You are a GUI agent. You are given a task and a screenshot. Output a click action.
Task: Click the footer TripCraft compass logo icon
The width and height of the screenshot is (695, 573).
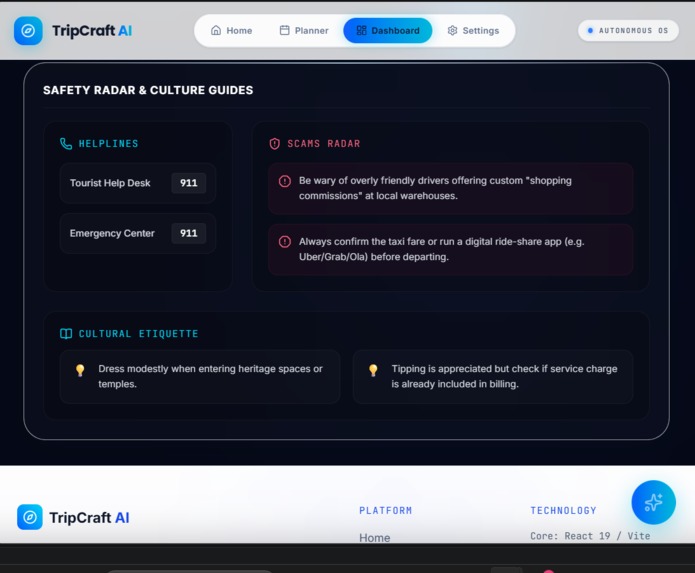[x=30, y=517]
